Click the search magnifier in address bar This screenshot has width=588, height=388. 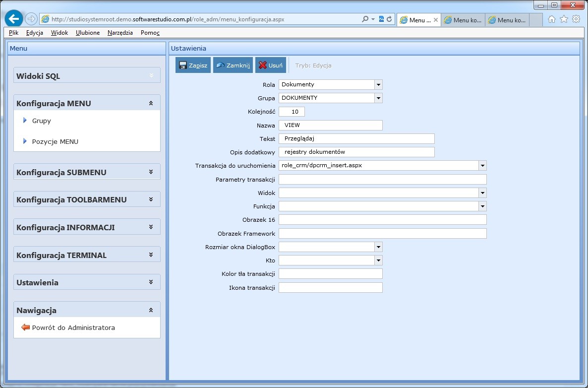click(365, 19)
